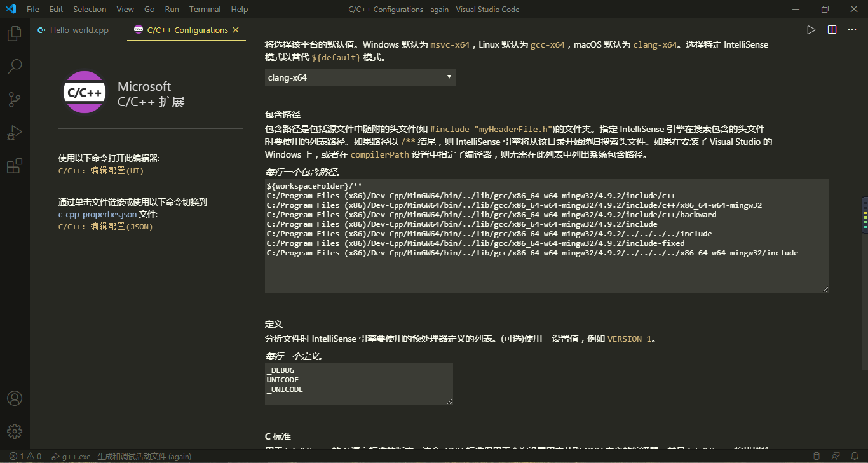The width and height of the screenshot is (868, 463).
Task: Open the Manage gear icon
Action: click(15, 431)
